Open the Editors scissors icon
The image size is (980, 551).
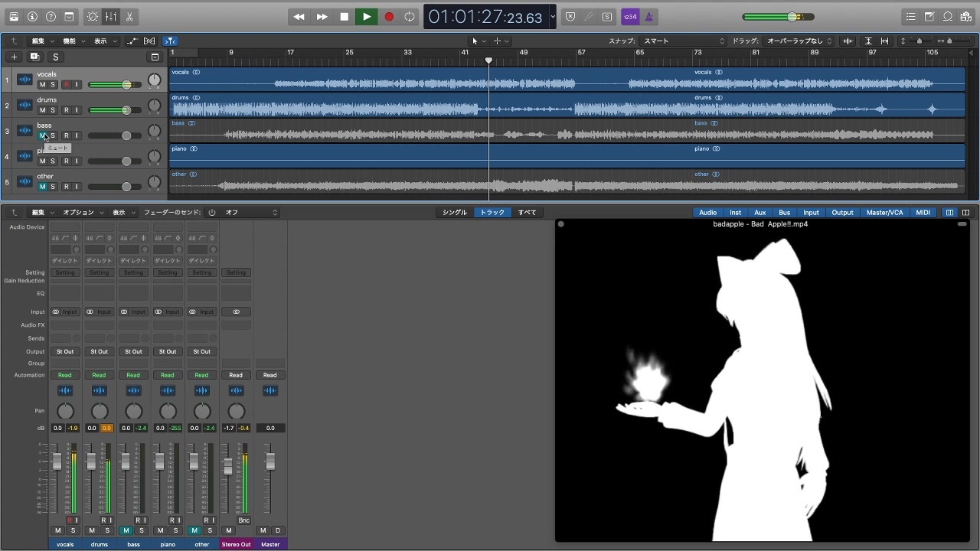(129, 17)
